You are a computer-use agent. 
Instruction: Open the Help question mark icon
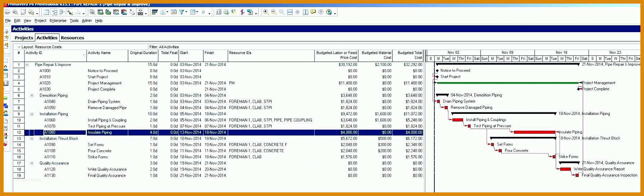click(x=329, y=12)
